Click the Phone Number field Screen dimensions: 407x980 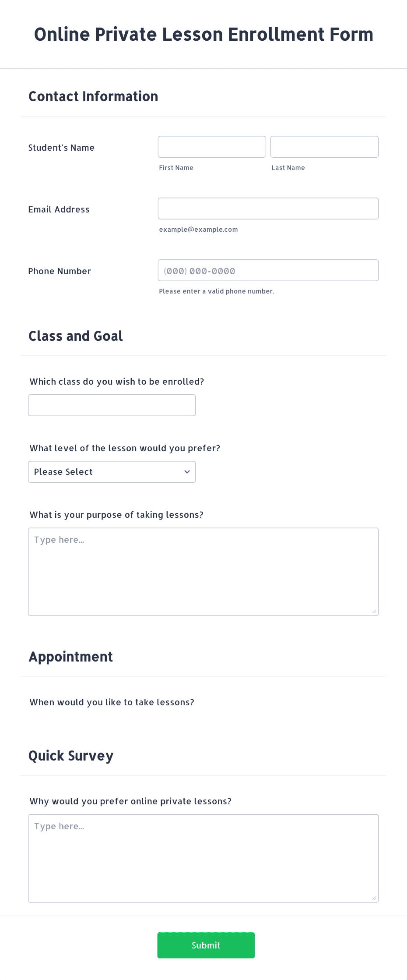pos(268,270)
